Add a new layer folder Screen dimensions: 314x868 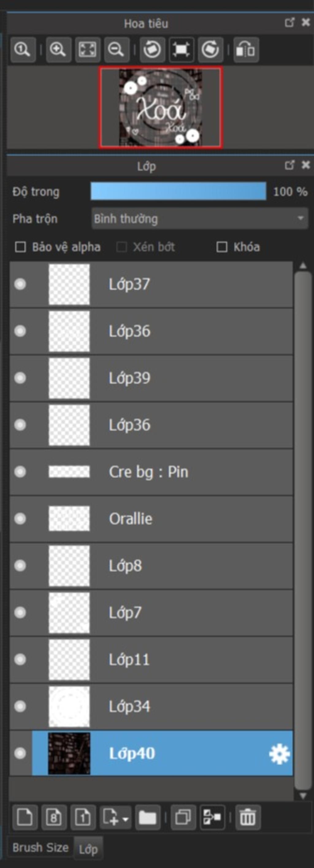[x=147, y=817]
